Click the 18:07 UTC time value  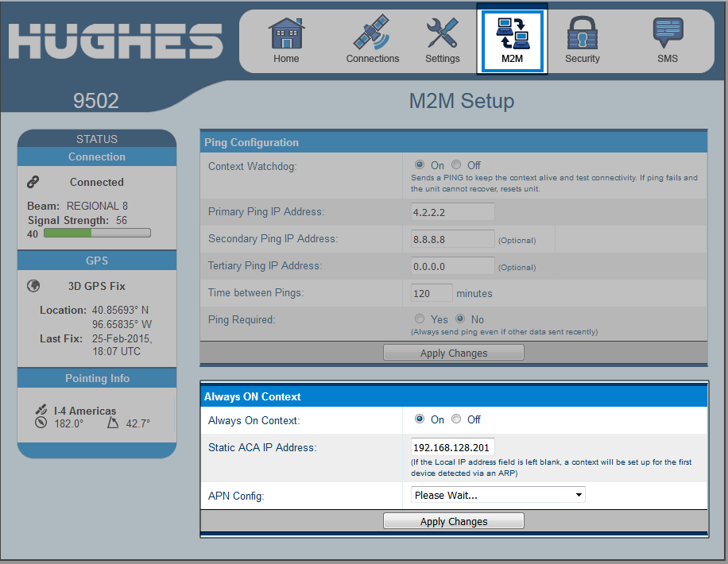click(x=116, y=351)
